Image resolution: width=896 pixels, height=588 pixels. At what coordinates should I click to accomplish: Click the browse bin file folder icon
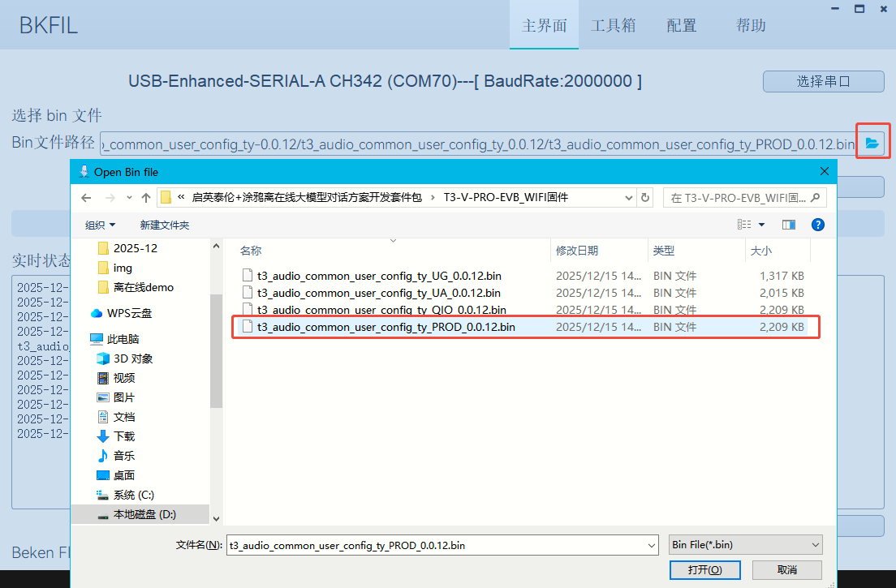point(872,143)
